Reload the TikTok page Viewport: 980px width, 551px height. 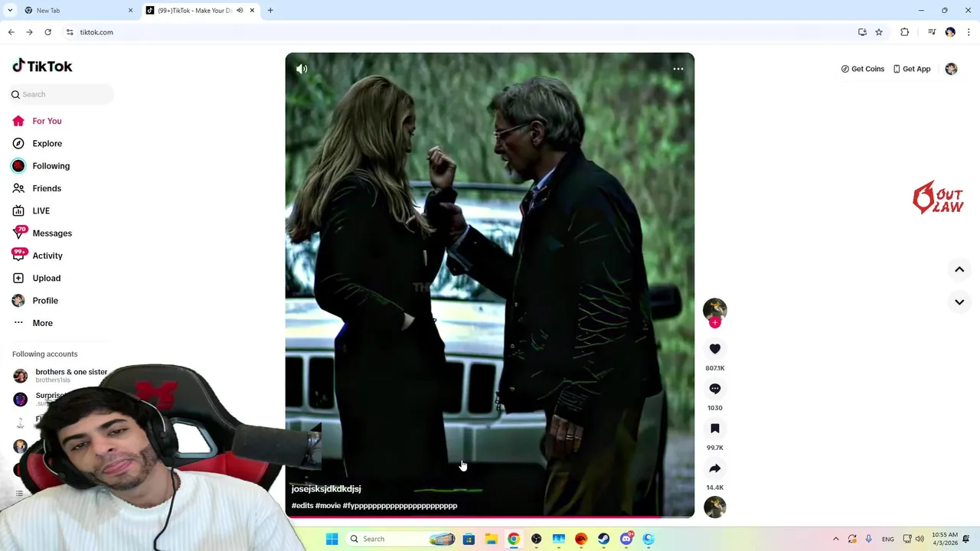tap(47, 32)
